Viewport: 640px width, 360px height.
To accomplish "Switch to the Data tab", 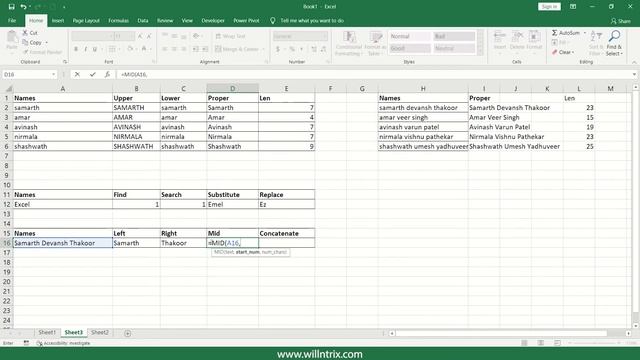I will point(143,20).
